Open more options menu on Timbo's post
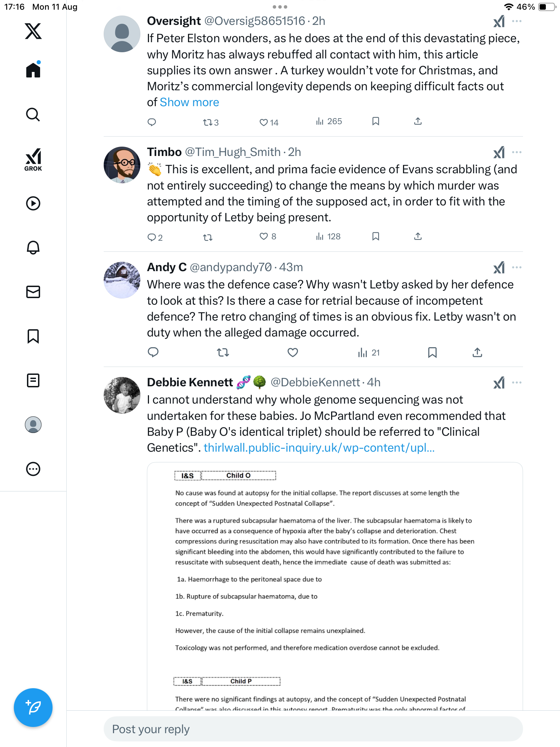 517,152
